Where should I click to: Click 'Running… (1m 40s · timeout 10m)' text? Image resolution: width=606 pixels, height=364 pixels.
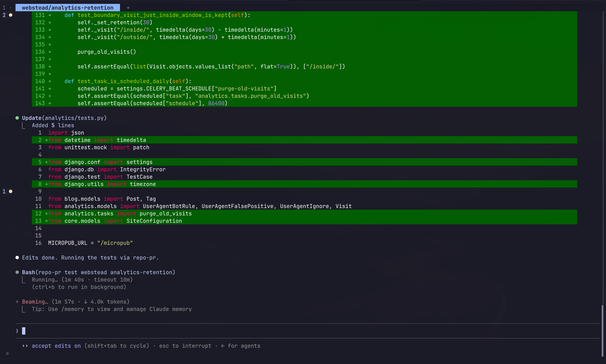pos(82,280)
